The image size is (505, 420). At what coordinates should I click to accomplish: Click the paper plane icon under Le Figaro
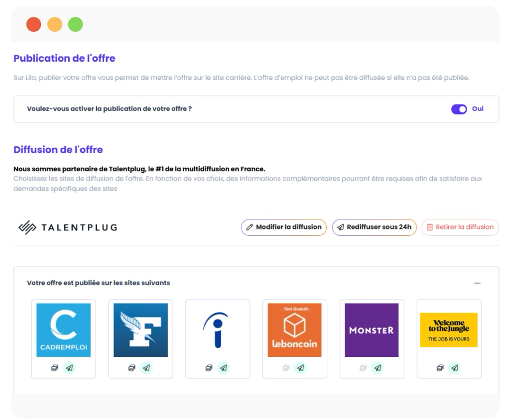coord(146,368)
